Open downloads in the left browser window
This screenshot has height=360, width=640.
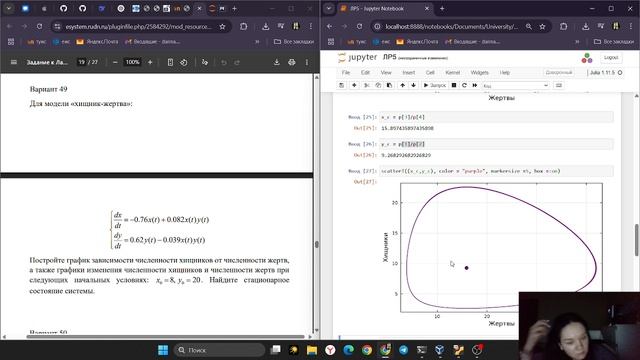click(x=266, y=26)
